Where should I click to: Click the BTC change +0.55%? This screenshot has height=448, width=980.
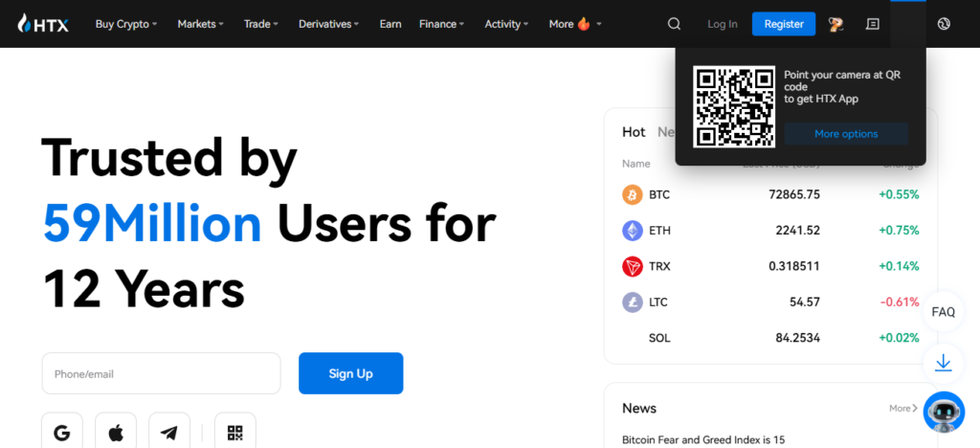[x=899, y=195]
